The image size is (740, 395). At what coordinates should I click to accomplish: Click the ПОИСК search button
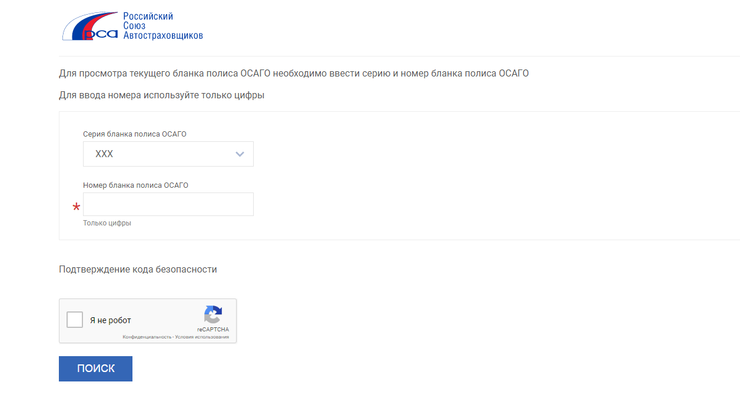95,369
